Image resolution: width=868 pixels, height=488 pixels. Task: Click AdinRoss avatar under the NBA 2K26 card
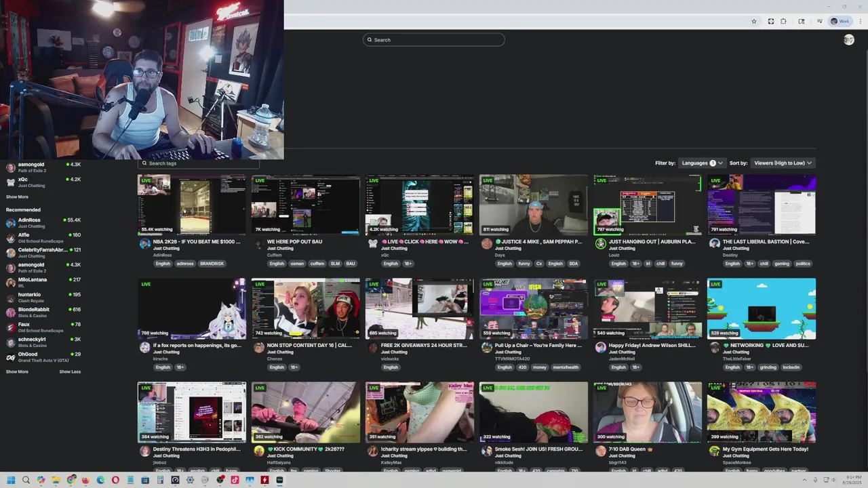[x=144, y=244]
